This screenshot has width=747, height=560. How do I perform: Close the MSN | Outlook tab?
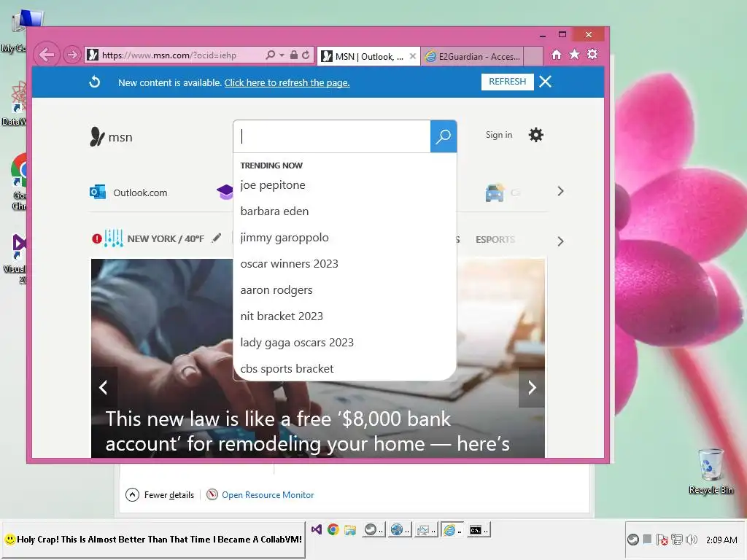point(413,56)
